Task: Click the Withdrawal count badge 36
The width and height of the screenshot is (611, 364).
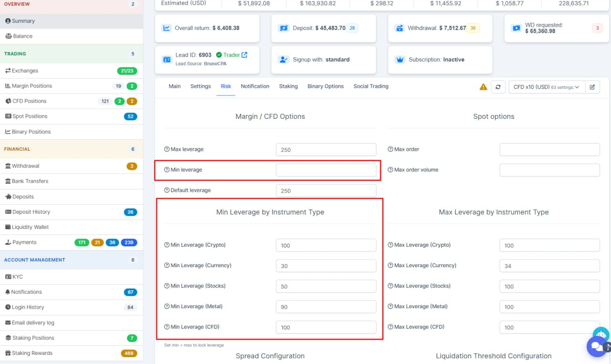Action: click(473, 28)
